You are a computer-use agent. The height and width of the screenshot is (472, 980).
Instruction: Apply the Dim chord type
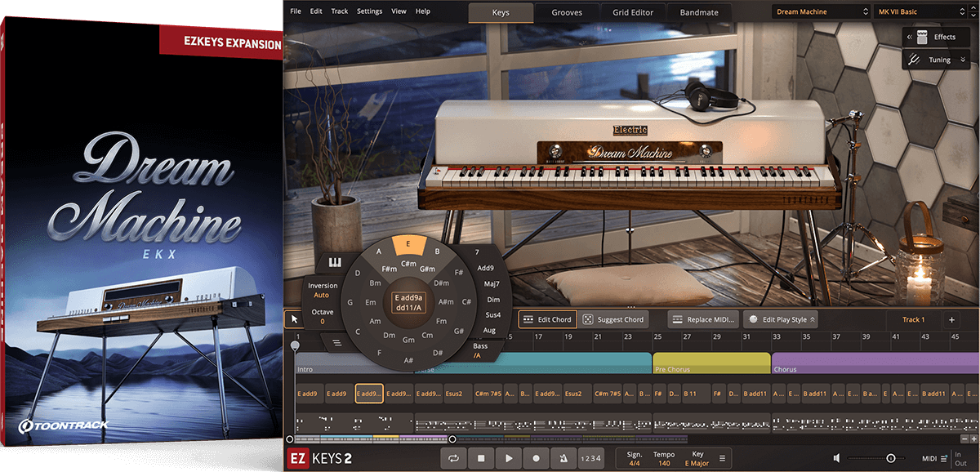coord(492,299)
